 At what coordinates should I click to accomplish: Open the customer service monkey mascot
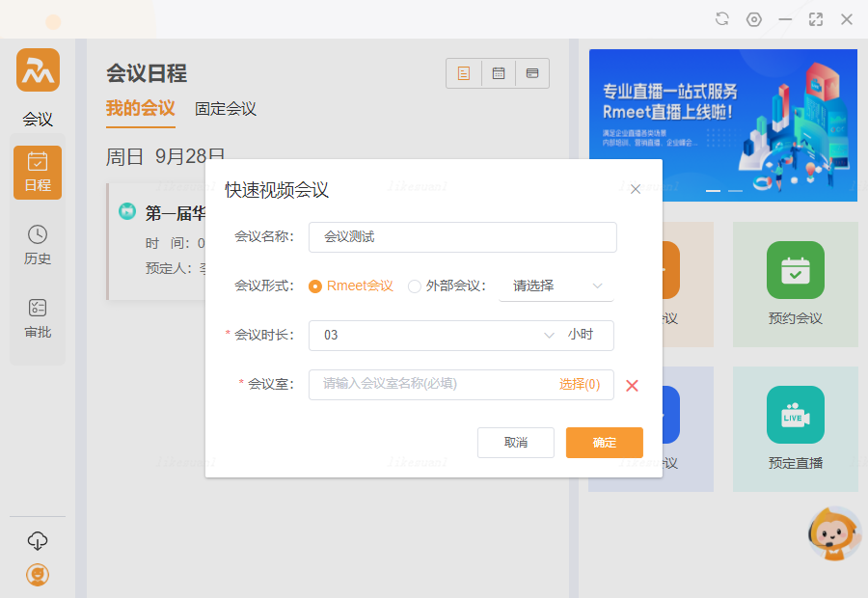(832, 533)
